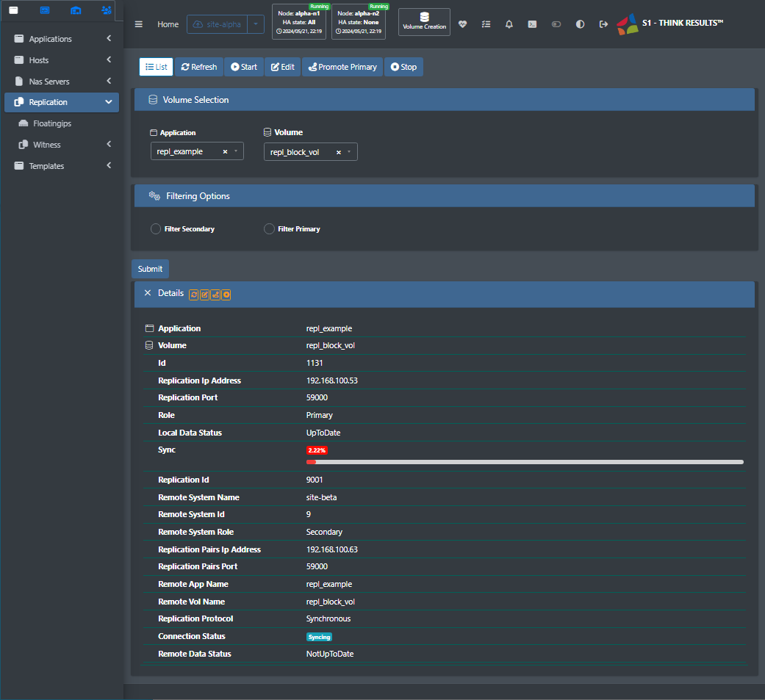Click the site-beta remote system name
This screenshot has width=765, height=700.
[322, 497]
